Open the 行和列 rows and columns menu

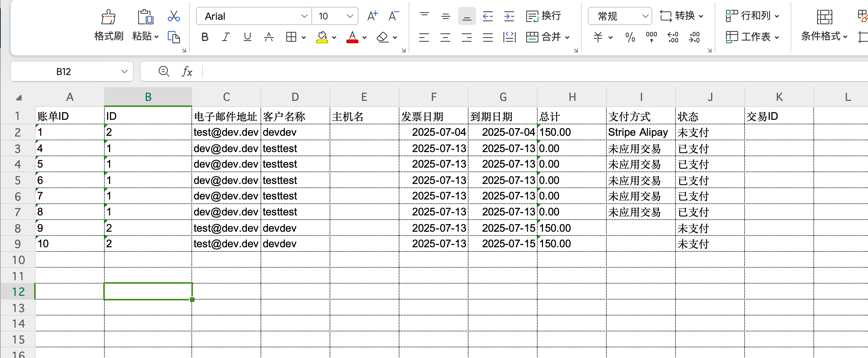coord(752,16)
